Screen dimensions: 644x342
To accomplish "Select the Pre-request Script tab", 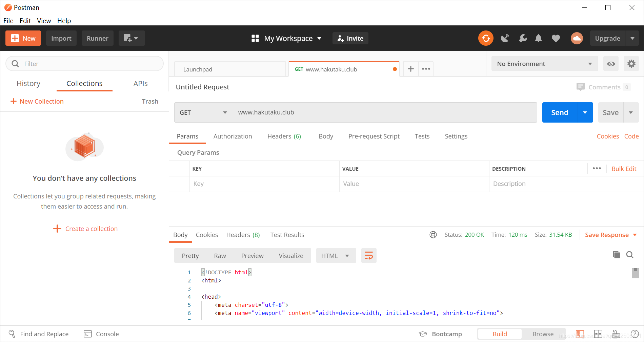I will click(x=374, y=136).
